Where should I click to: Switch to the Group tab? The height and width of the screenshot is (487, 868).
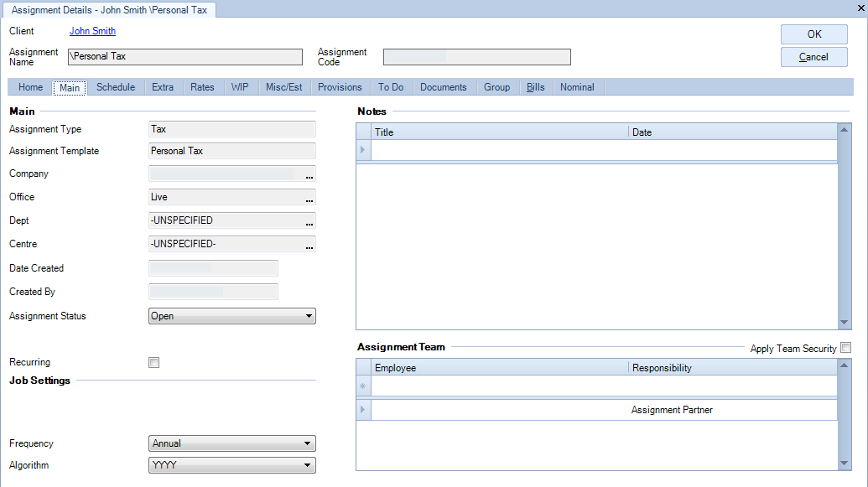tap(497, 87)
